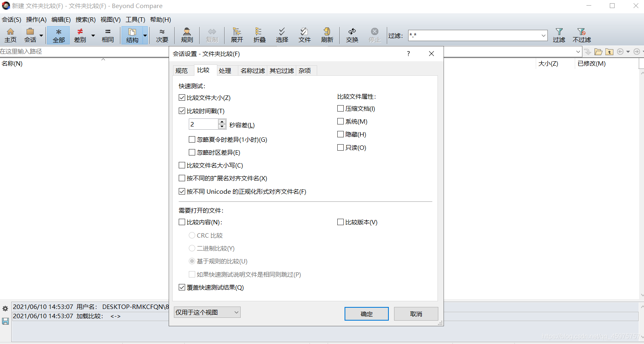Select the 差别 differences toolbar icon
Image resolution: width=644 pixels, height=344 pixels.
coord(80,35)
